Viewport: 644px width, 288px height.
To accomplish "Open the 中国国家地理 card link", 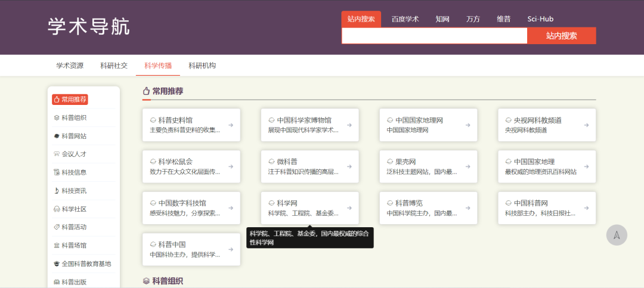I will click(x=547, y=166).
